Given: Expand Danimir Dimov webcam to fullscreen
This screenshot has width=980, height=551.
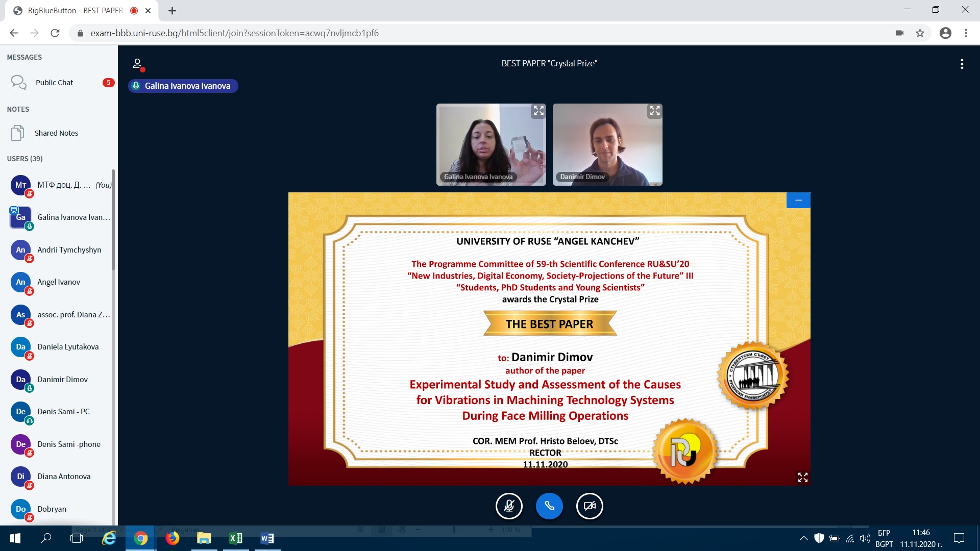Looking at the screenshot, I should coord(655,111).
